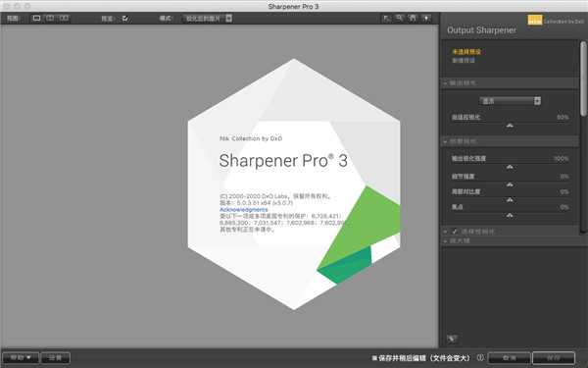588x368 pixels.
Task: Click the 设置 settings button
Action: coord(55,357)
